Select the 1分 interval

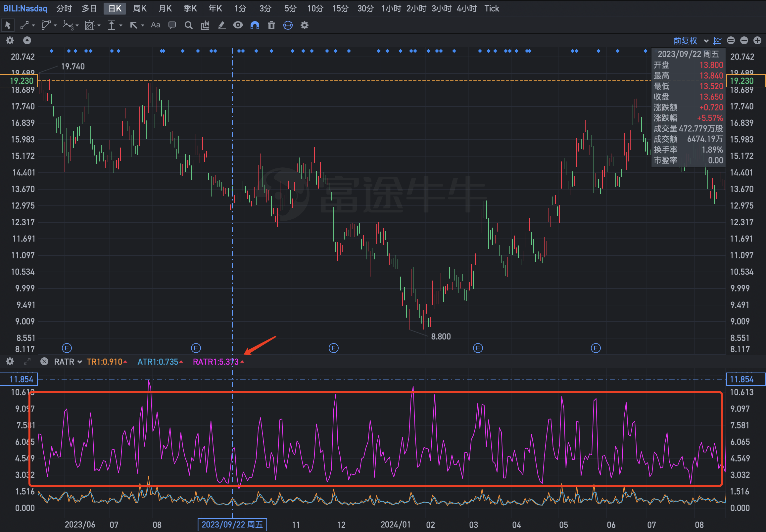[240, 8]
